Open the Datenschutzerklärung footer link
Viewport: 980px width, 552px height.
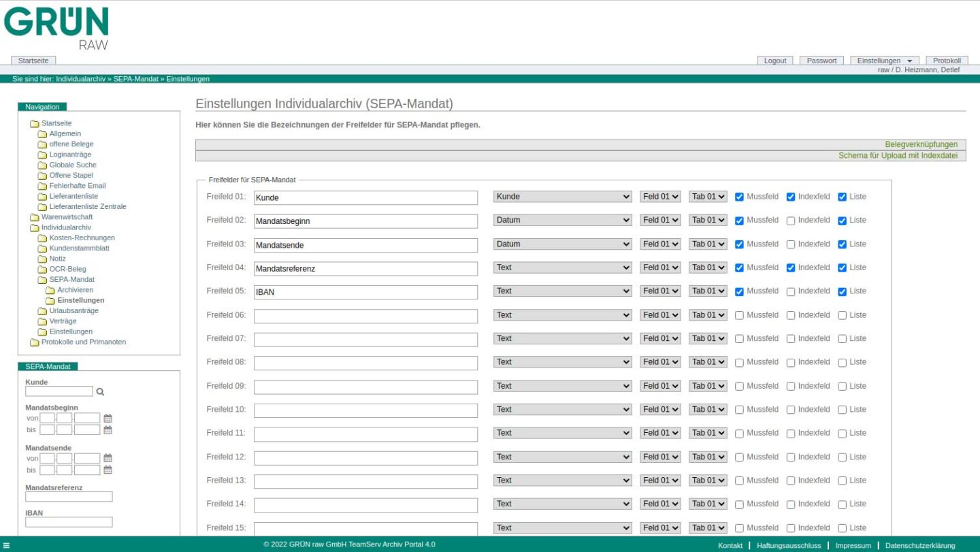pos(920,546)
